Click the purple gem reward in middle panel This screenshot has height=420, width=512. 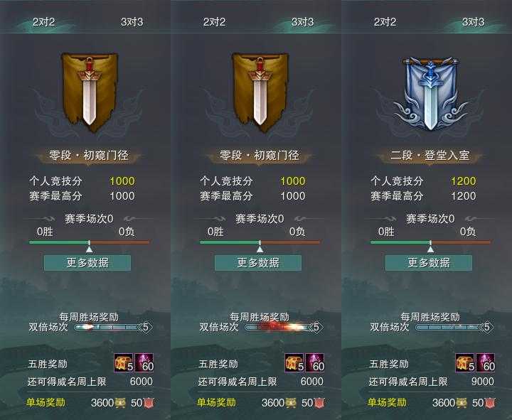tap(315, 363)
